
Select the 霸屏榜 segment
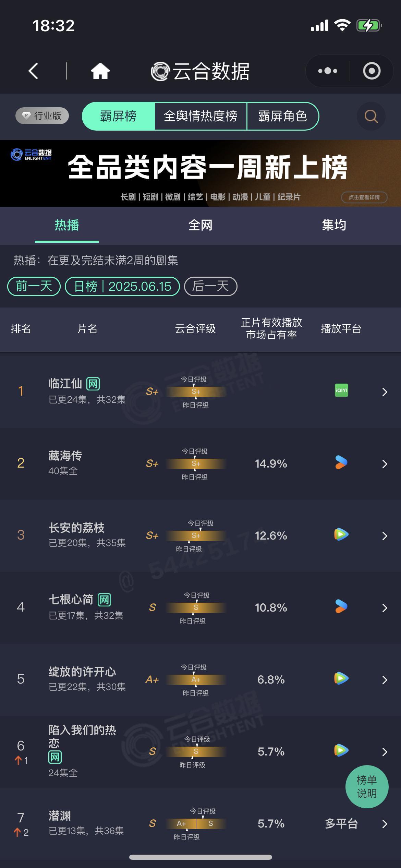pos(119,116)
